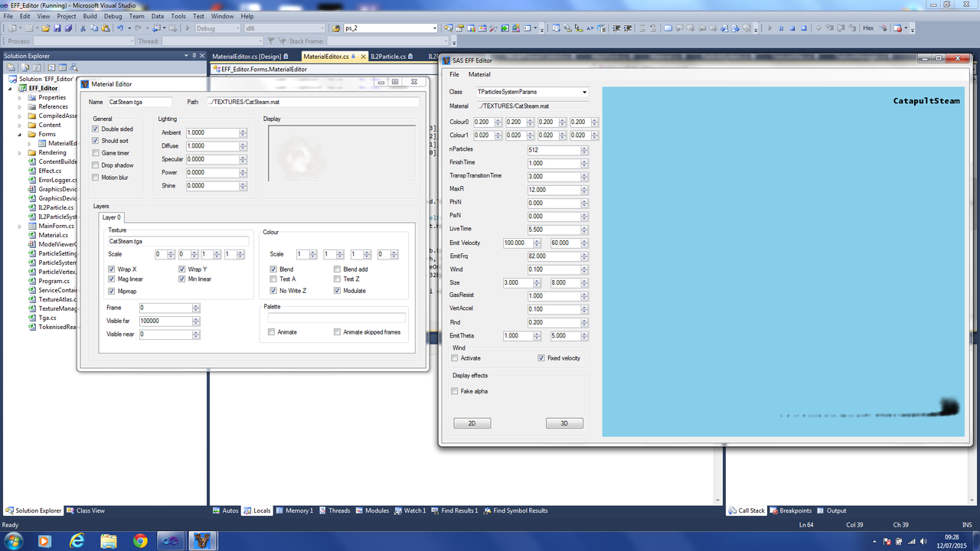Click the 3D button in the EFF Editor
980x551 pixels.
[x=564, y=422]
